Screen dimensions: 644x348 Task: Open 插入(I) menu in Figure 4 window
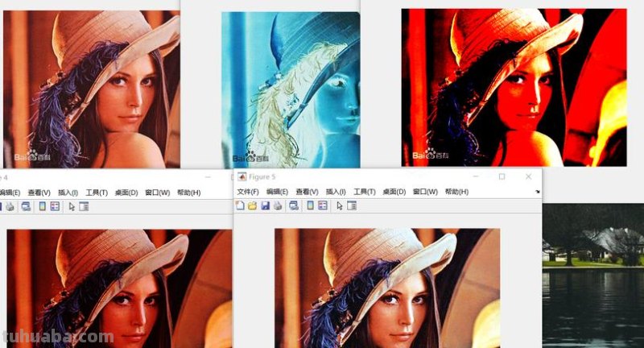[x=68, y=193]
